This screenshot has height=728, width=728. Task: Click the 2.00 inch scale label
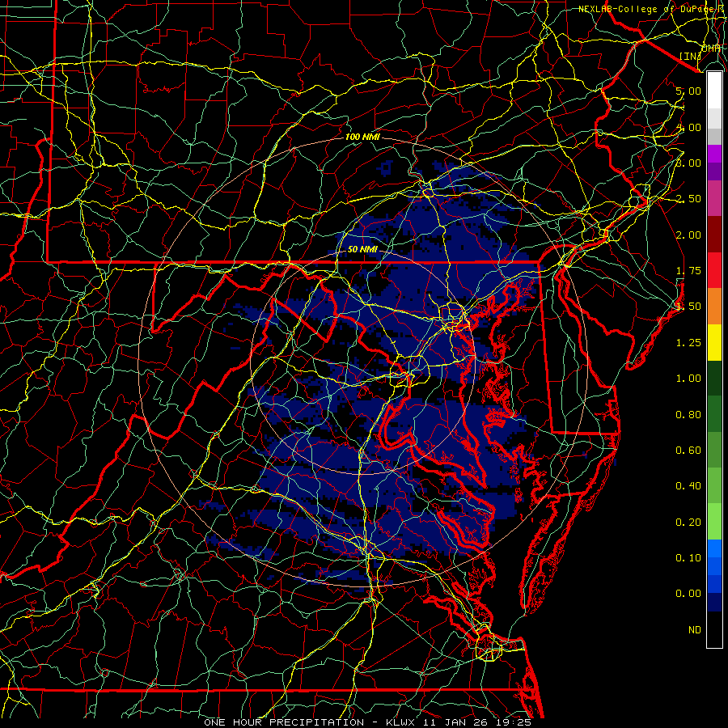pos(688,235)
